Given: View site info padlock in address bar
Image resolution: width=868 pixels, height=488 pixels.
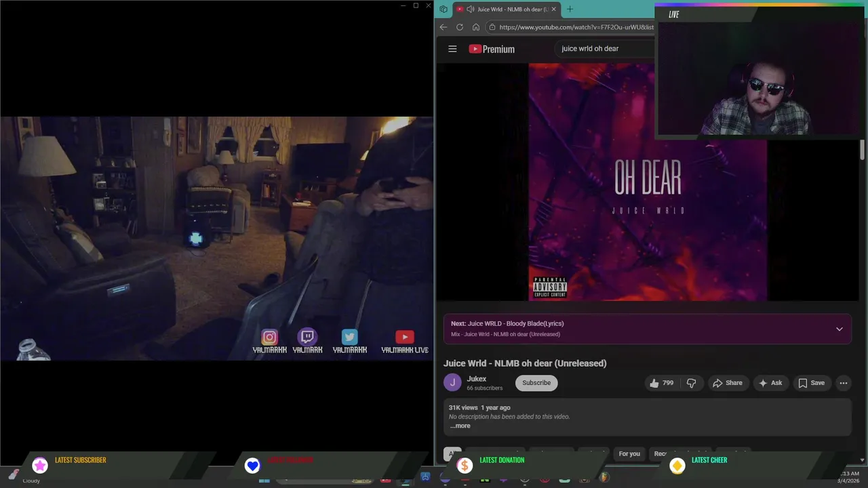Looking at the screenshot, I should pos(492,27).
